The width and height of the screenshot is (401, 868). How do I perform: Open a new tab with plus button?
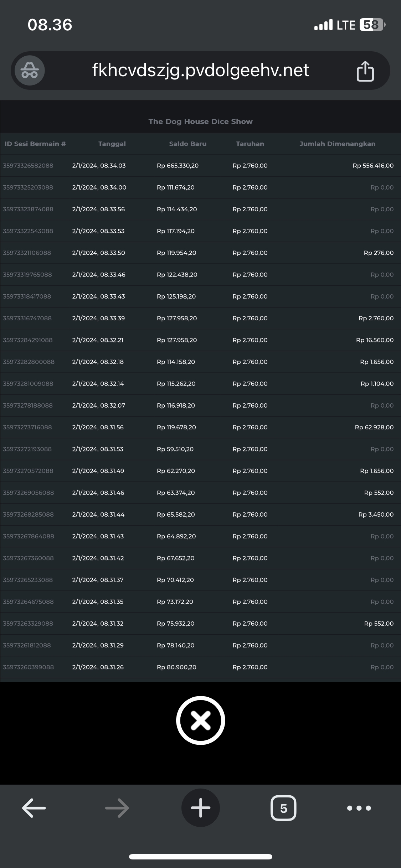[200, 808]
